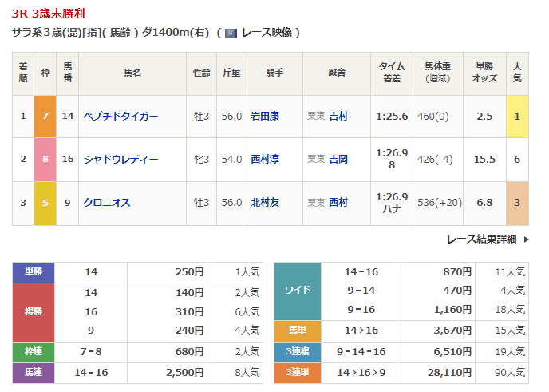Select the 単勝 payout label
The width and height of the screenshot is (549, 392).
click(34, 272)
